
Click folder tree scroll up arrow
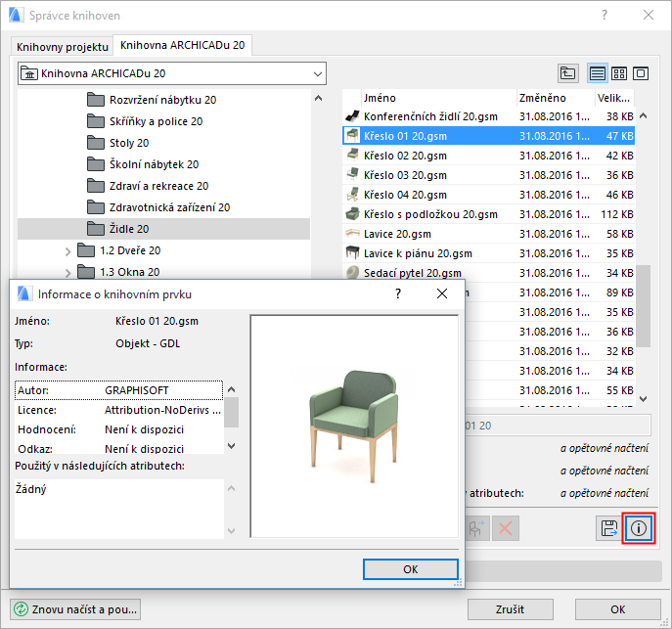click(318, 98)
